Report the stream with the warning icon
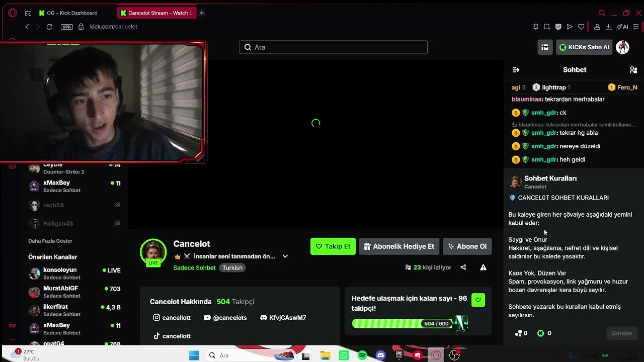 [x=483, y=267]
